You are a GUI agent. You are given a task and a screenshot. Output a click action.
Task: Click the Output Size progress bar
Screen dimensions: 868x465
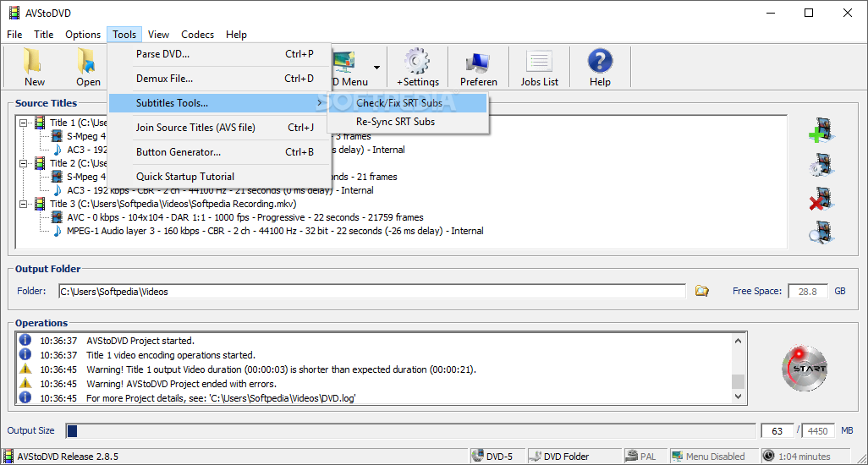410,430
